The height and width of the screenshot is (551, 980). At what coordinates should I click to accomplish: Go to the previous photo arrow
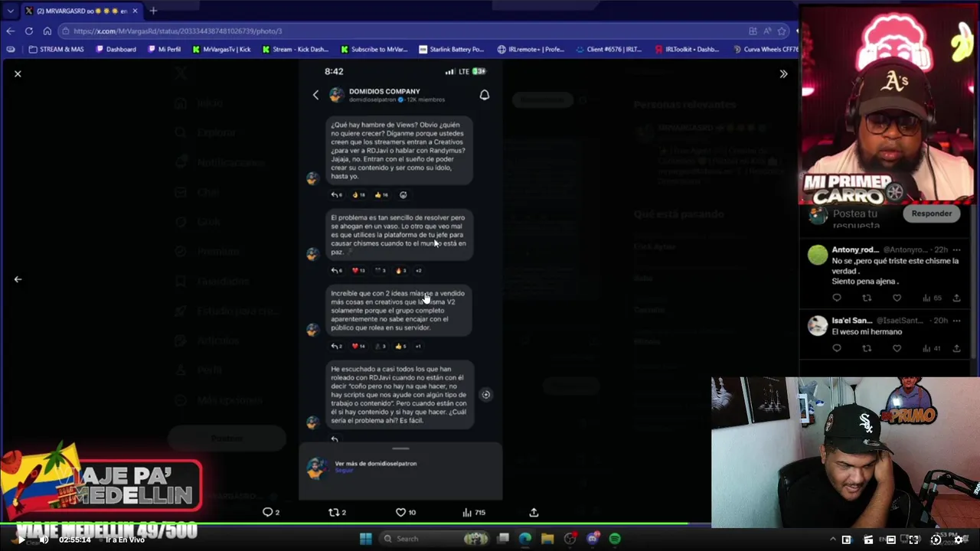(18, 279)
